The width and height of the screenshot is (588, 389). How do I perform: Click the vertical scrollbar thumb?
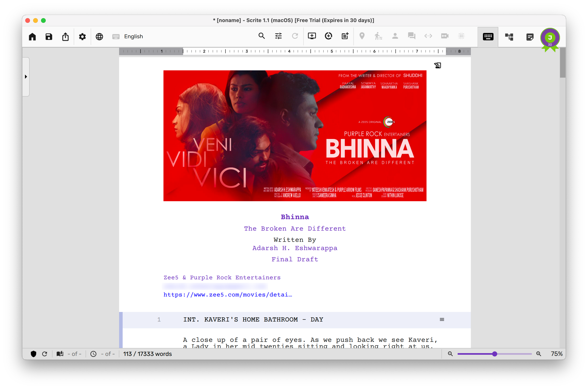point(562,63)
